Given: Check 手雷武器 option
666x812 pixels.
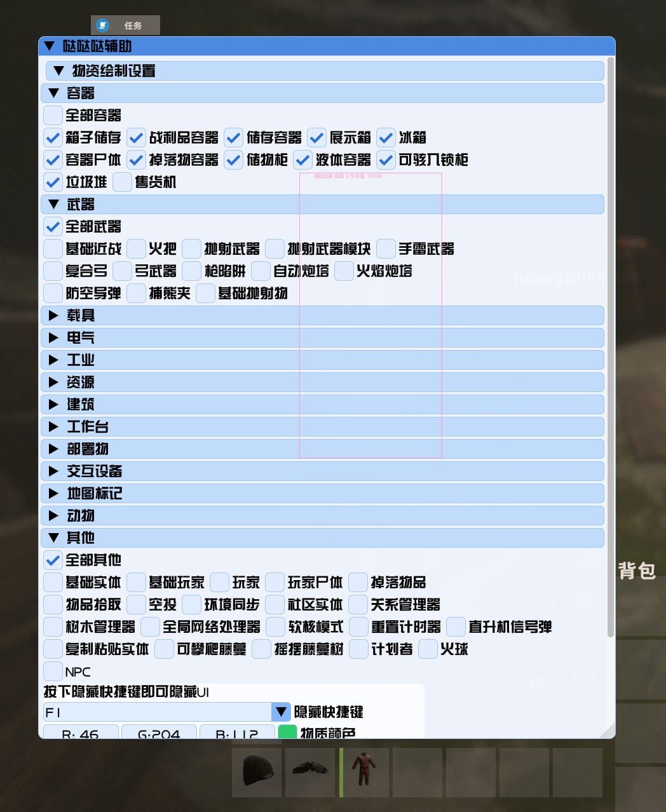Looking at the screenshot, I should (x=386, y=248).
